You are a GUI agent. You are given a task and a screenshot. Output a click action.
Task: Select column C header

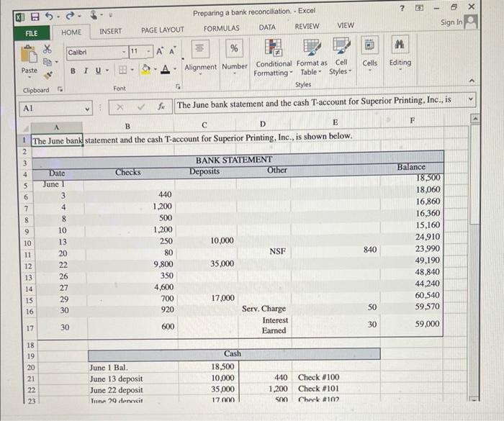pos(204,125)
